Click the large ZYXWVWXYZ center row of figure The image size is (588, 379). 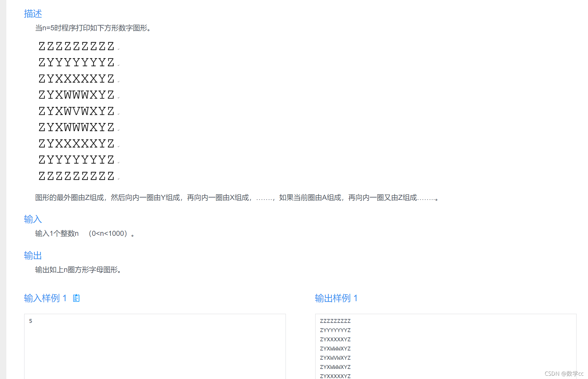[76, 111]
